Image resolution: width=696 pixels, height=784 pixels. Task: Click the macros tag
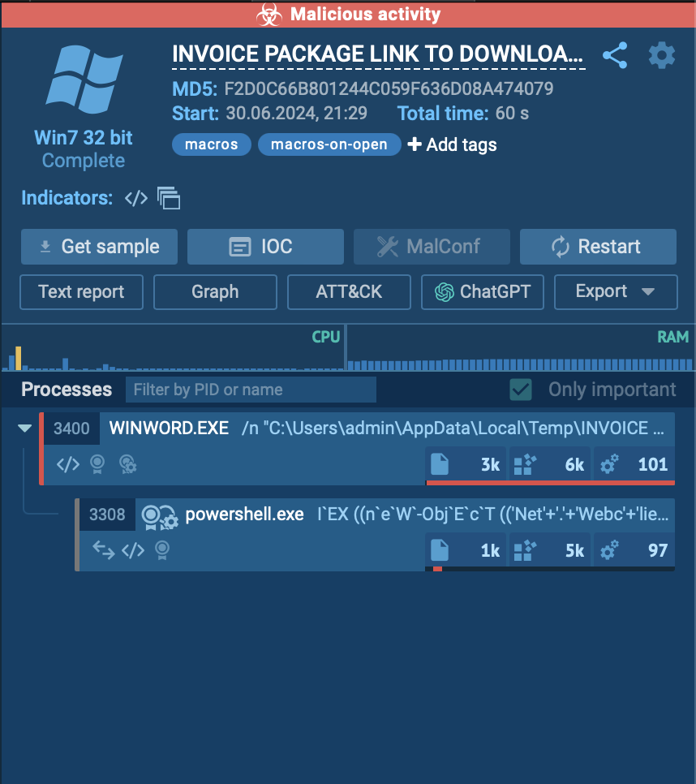pyautogui.click(x=212, y=144)
